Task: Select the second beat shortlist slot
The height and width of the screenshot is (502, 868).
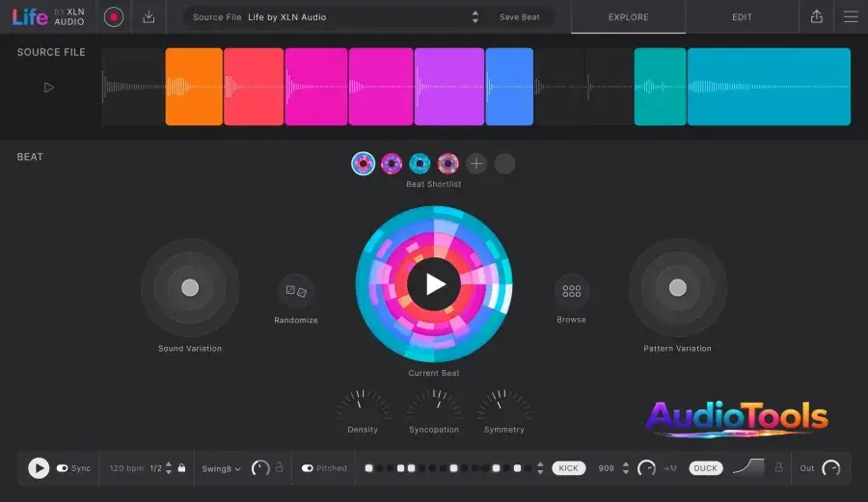Action: (x=392, y=164)
